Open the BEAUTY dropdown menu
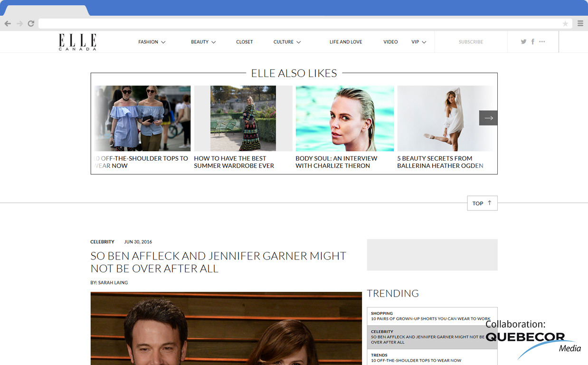 coord(203,42)
